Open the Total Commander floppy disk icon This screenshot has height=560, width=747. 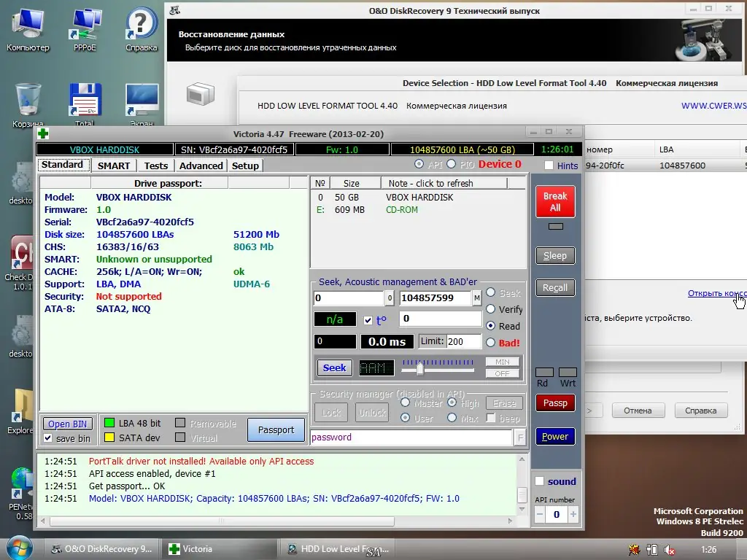85,105
